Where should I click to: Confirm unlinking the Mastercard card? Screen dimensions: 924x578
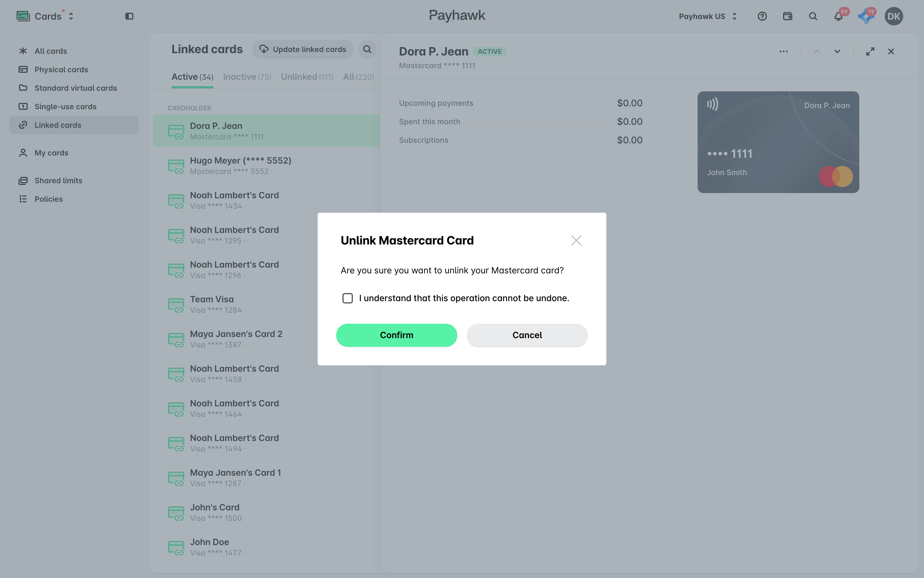click(x=396, y=335)
